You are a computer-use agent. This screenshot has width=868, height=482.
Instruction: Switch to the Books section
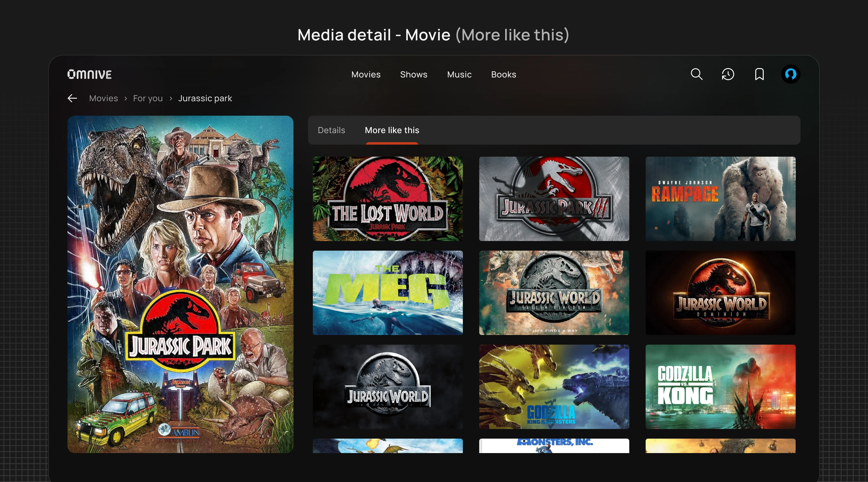tap(503, 74)
